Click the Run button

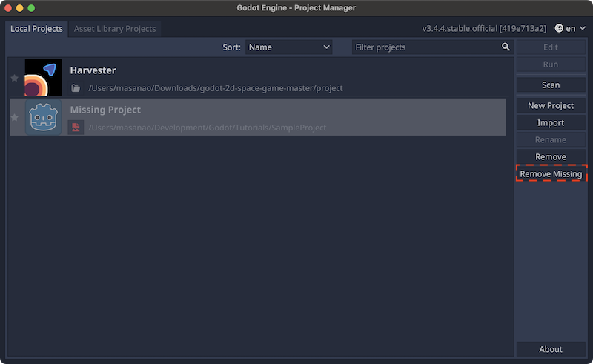[x=551, y=64]
